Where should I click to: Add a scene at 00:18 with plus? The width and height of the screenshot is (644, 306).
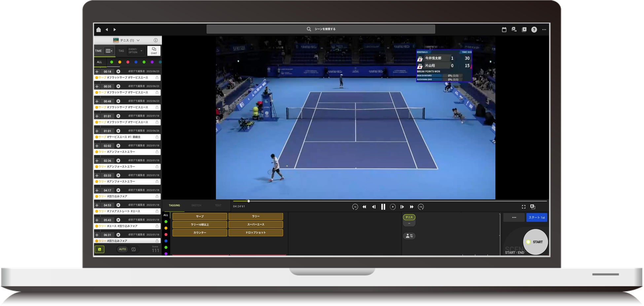pos(97,72)
